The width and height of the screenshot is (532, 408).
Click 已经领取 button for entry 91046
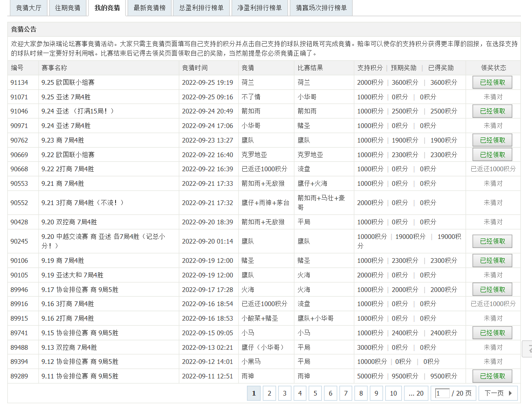[x=492, y=111]
